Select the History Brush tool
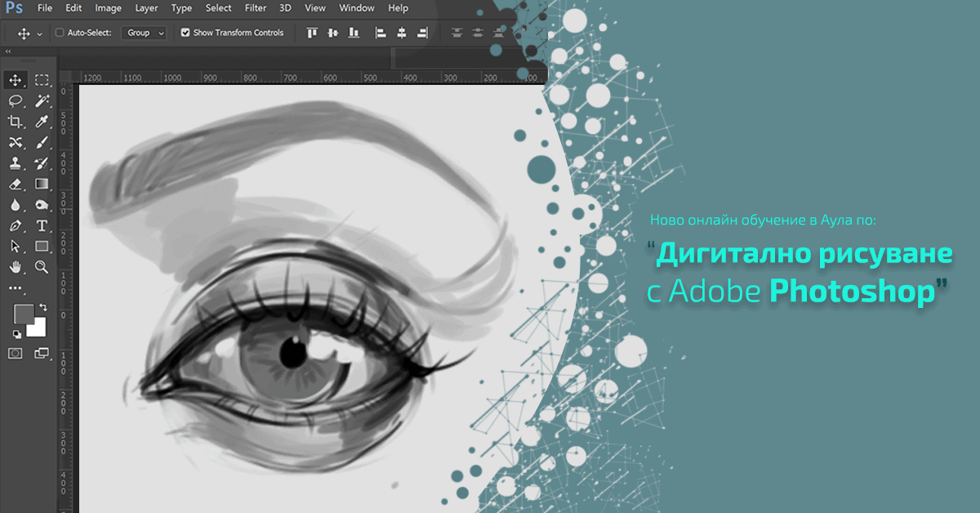Screen dimensions: 980x513 [42, 163]
